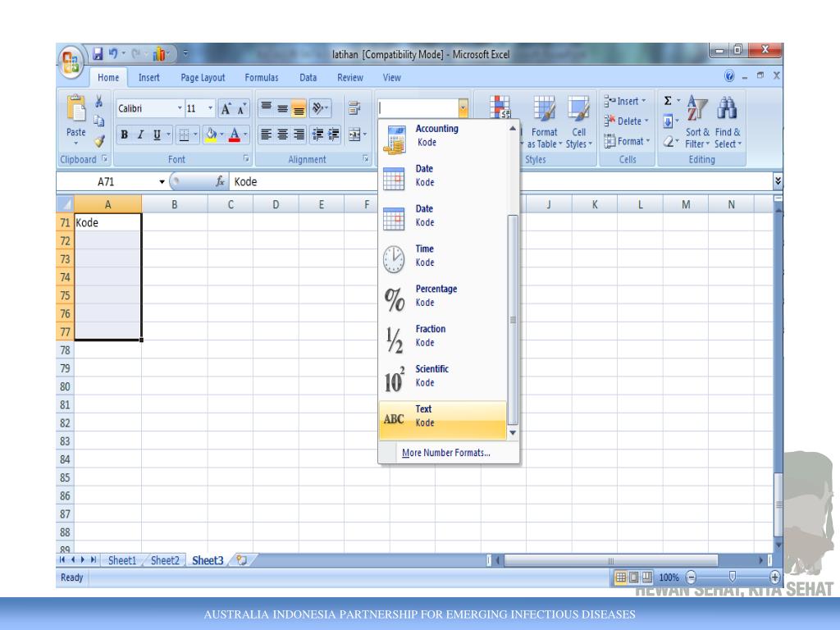Open the Insert ribbon tab
Screen dimensions: 840x630
[x=148, y=78]
